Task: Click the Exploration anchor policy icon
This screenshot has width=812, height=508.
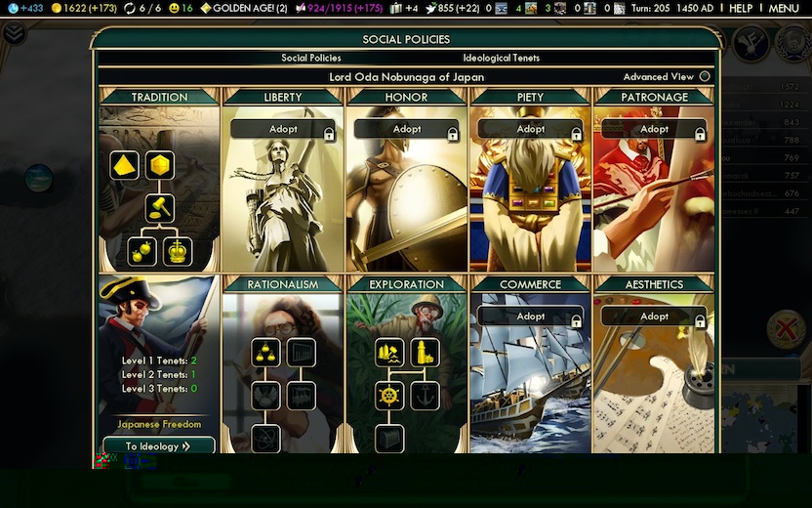Action: click(x=425, y=396)
